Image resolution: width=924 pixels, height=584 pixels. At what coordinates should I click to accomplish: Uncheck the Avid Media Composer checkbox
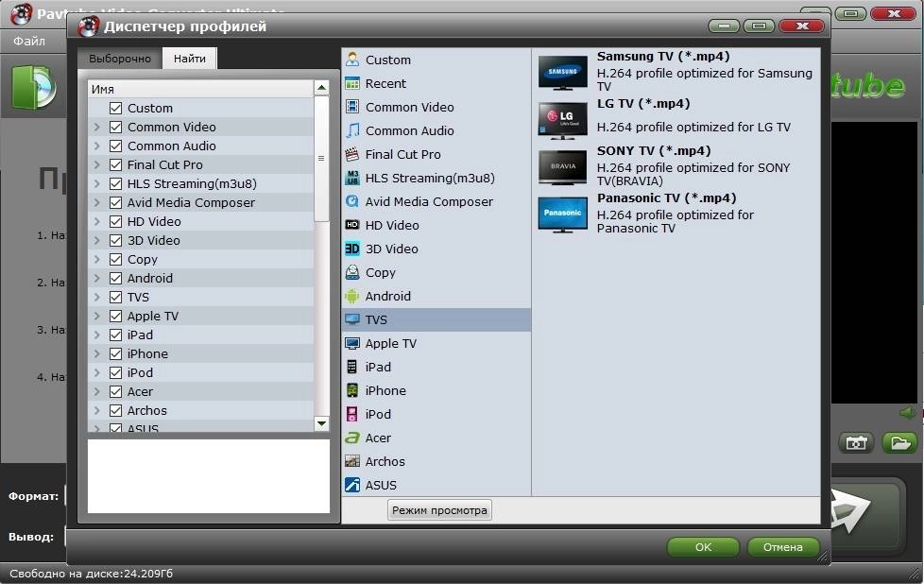115,202
